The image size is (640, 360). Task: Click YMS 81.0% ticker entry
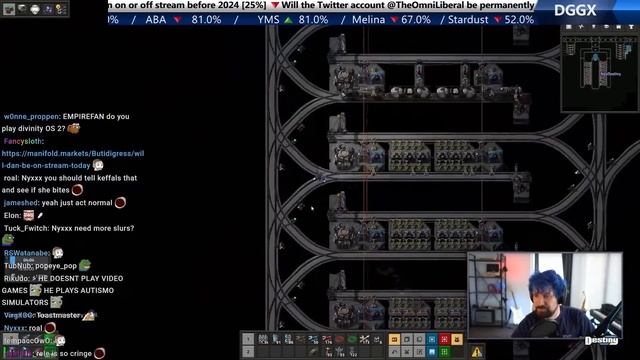tap(293, 20)
